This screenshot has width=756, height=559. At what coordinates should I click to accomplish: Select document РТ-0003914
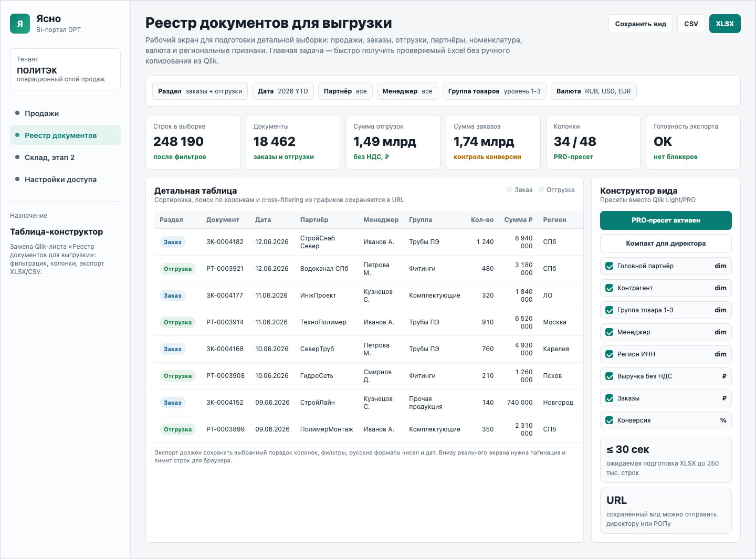tap(225, 322)
